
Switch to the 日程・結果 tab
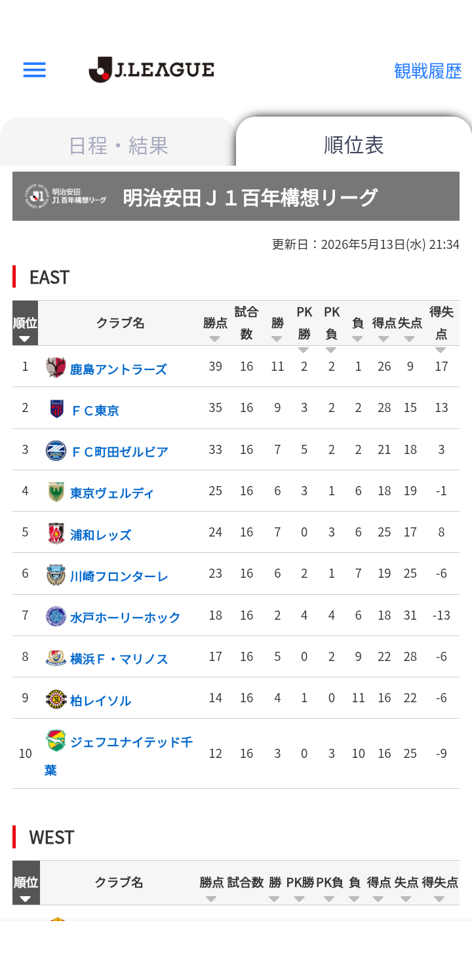point(118,145)
